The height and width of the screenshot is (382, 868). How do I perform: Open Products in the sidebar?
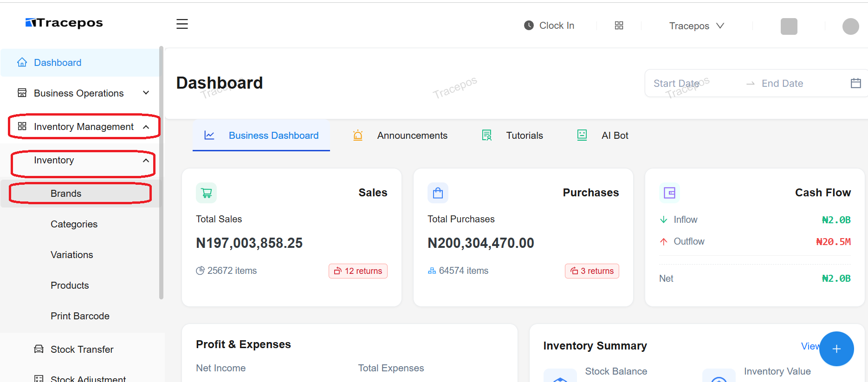[70, 285]
